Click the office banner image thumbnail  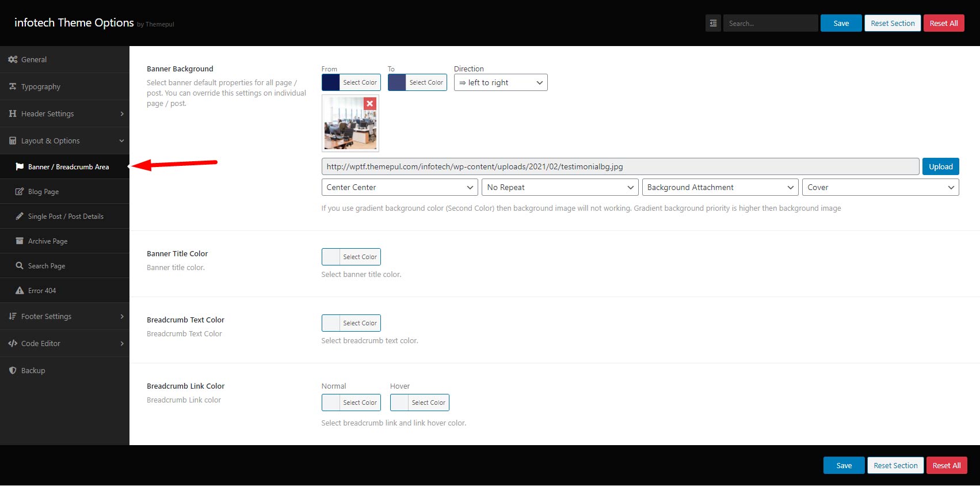point(350,123)
